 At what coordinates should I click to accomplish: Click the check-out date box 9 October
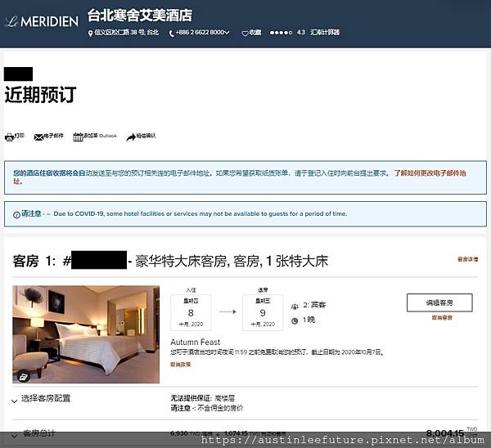click(x=263, y=312)
